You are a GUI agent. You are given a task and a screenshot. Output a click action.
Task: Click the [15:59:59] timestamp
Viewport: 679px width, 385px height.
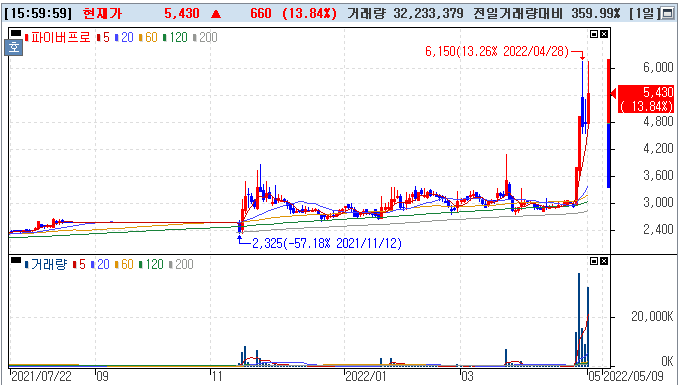38,13
